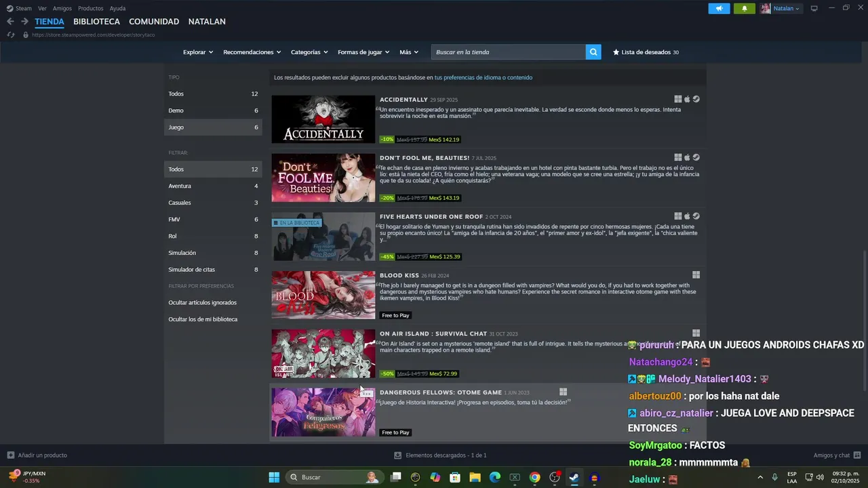This screenshot has width=868, height=488.
Task: Click Free to Play button on Blood Kiss
Action: tap(395, 315)
